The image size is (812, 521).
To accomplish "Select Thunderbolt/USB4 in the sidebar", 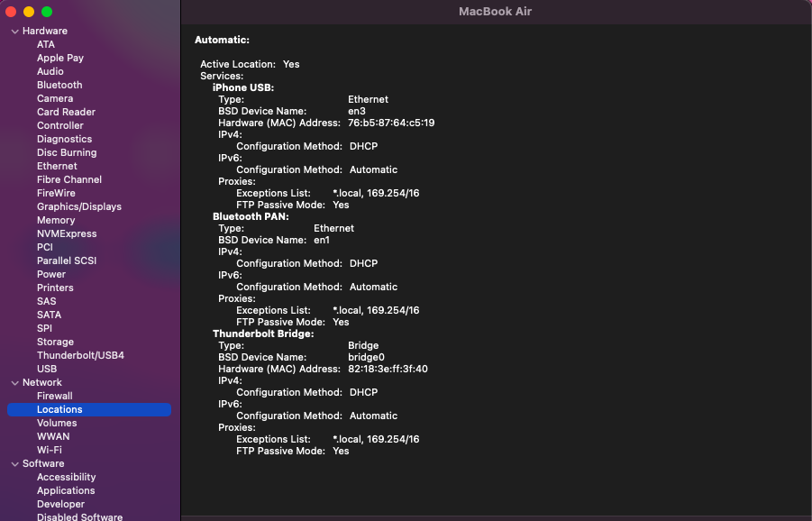I will [80, 355].
